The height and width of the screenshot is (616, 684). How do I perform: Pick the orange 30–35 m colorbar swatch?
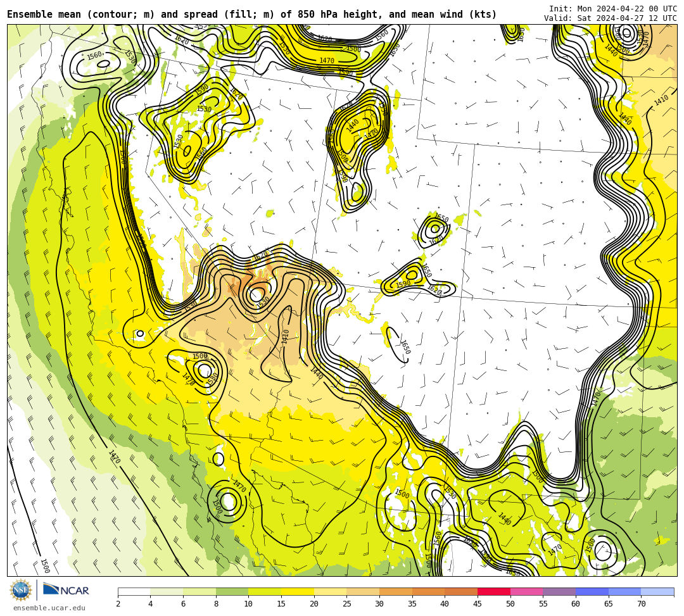[x=396, y=591]
